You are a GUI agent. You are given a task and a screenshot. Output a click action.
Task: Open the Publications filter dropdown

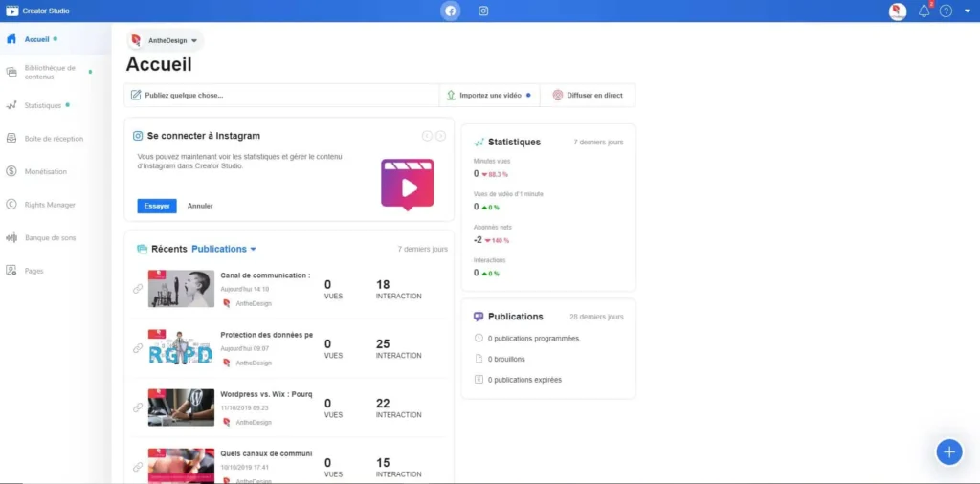tap(224, 249)
